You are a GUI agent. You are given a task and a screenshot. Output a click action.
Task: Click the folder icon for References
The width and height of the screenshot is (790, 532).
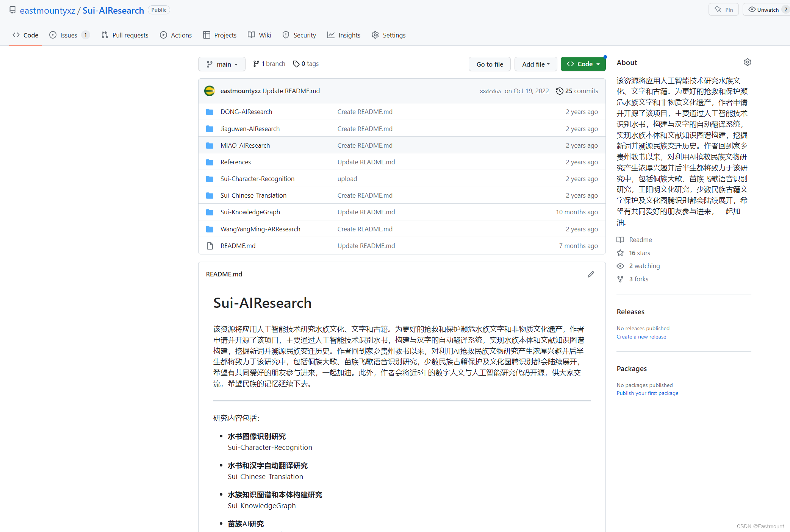tap(210, 162)
